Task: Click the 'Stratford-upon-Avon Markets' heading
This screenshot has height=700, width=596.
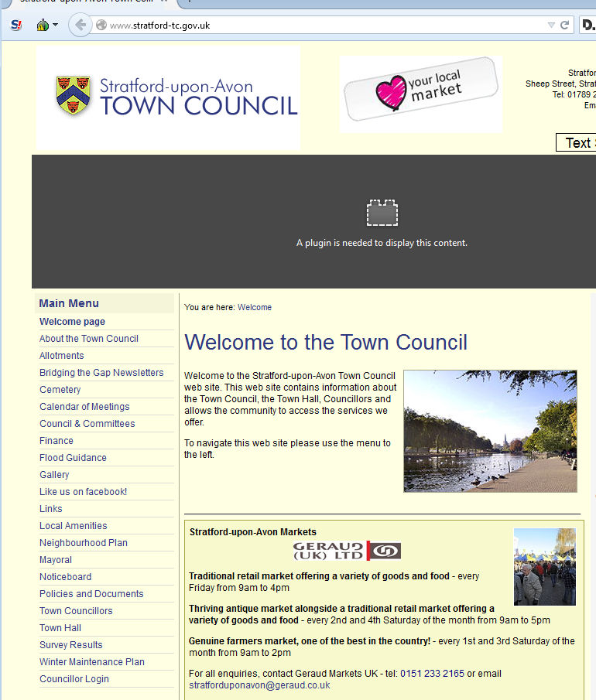Action: pyautogui.click(x=253, y=531)
